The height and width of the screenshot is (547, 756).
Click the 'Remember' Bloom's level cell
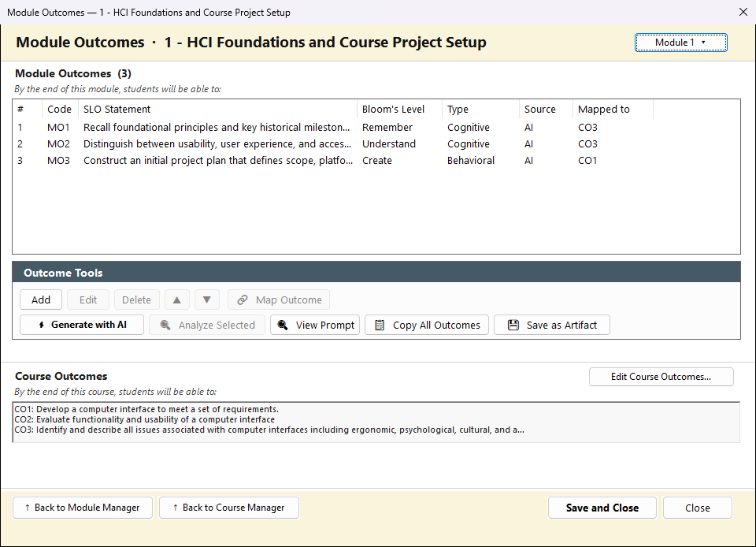[387, 128]
